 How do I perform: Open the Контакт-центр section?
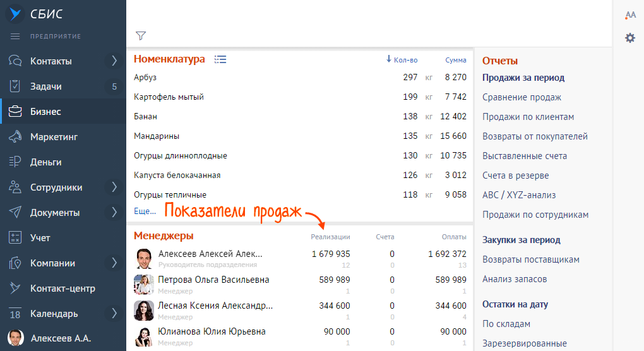[63, 289]
